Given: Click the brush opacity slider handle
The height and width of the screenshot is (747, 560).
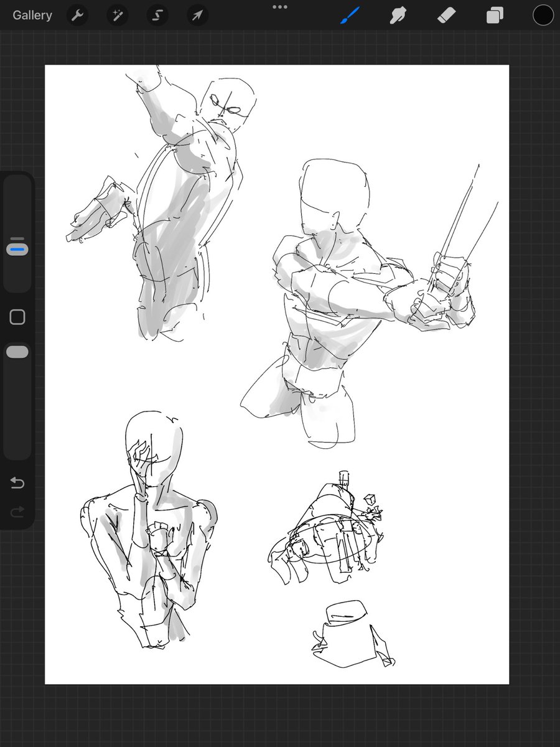Looking at the screenshot, I should (x=17, y=352).
